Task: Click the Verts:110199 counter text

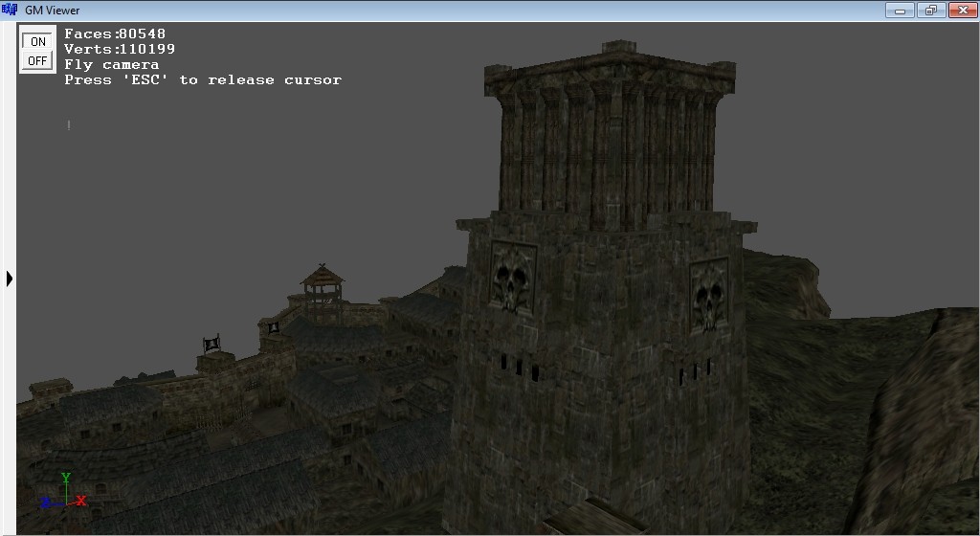Action: [x=120, y=50]
